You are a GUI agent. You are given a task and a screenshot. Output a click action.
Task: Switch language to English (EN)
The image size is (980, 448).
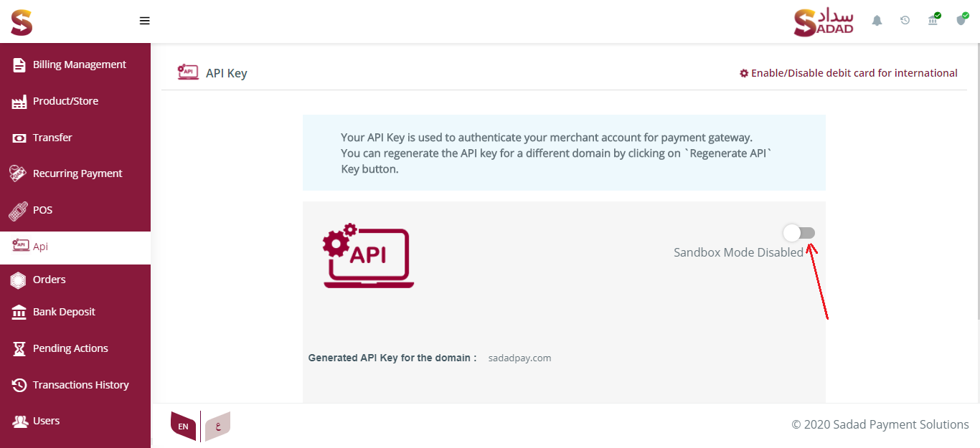[183, 426]
